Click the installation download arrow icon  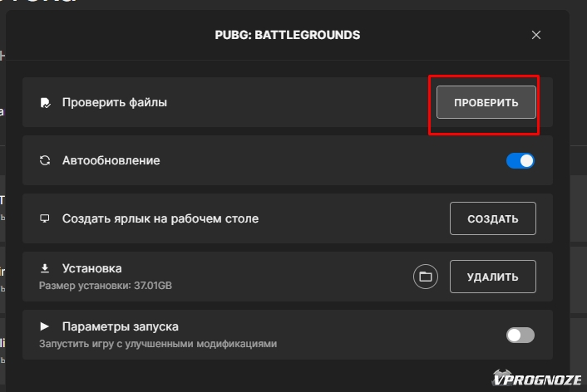tap(45, 268)
